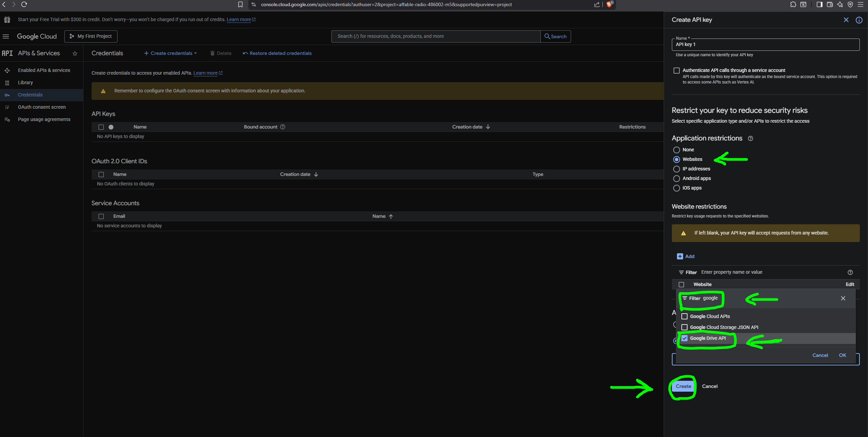Click Application restrictions help icon
The image size is (868, 437).
tap(750, 138)
